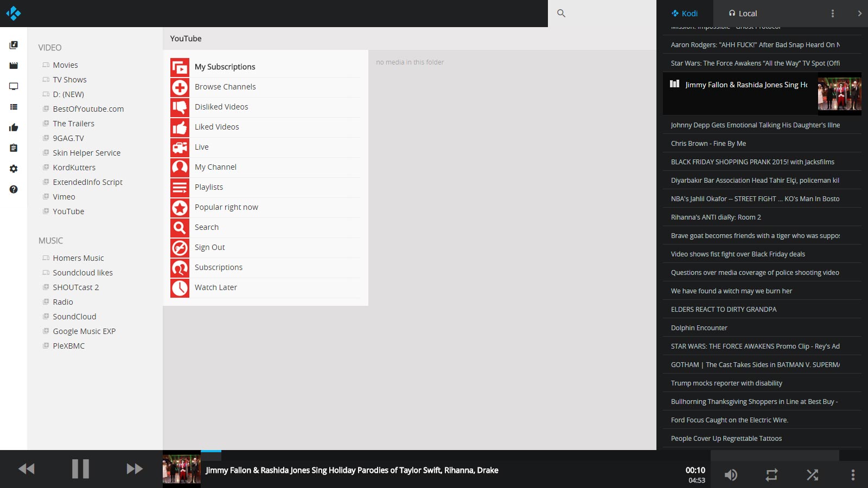Open the player more options menu
The image size is (868, 488).
tap(853, 475)
